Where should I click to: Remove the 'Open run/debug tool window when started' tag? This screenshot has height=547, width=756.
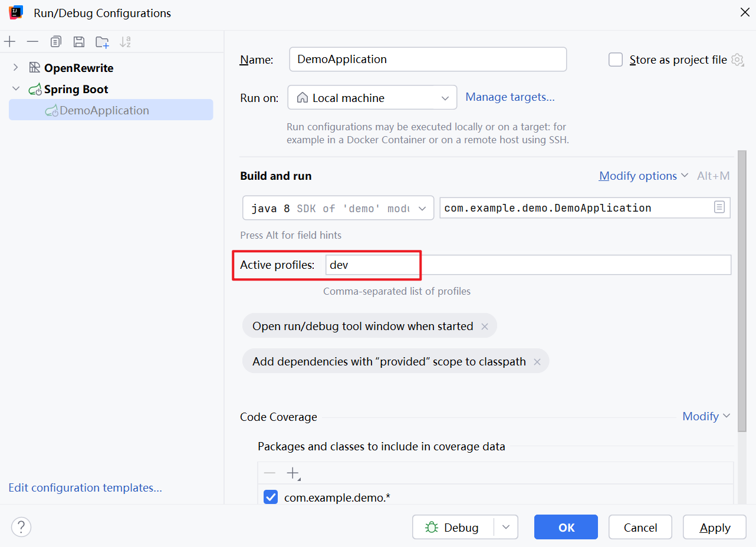coord(485,326)
